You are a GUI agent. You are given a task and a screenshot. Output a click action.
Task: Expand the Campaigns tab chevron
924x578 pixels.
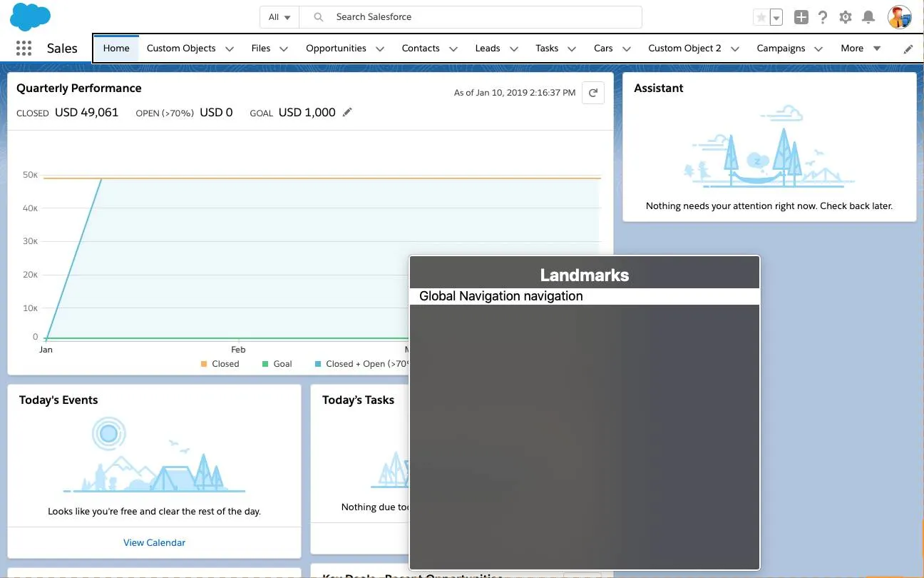[x=818, y=49]
